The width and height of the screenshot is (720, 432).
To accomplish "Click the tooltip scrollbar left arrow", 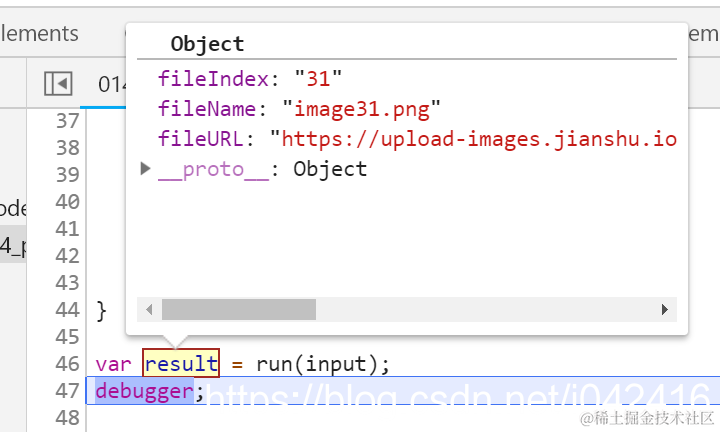I will [x=149, y=309].
